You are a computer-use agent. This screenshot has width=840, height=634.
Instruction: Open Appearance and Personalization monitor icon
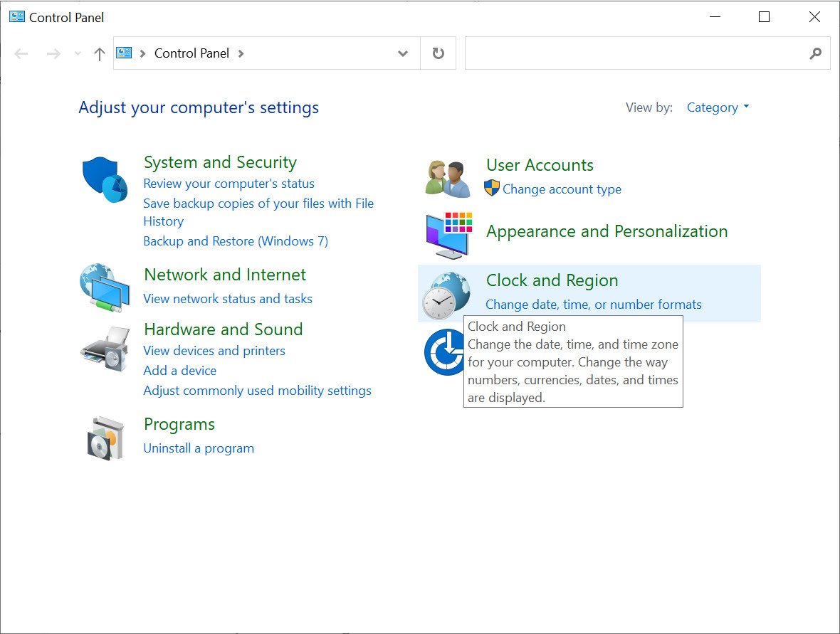point(448,235)
